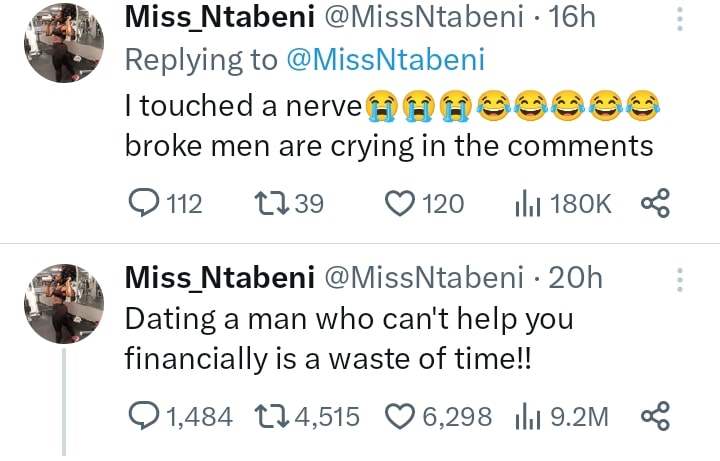Reply to the 'Dating a man' tweet
Screen dimensions: 720x461
click(x=147, y=415)
